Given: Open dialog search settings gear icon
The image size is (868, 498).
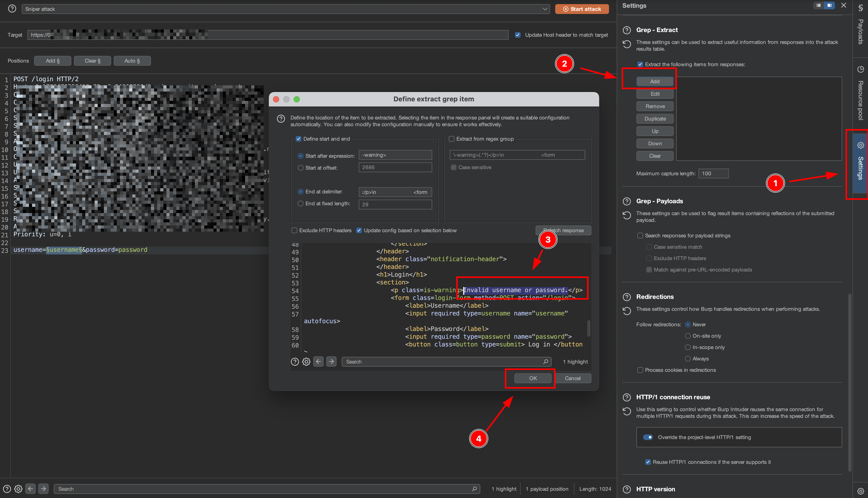Looking at the screenshot, I should pos(306,361).
